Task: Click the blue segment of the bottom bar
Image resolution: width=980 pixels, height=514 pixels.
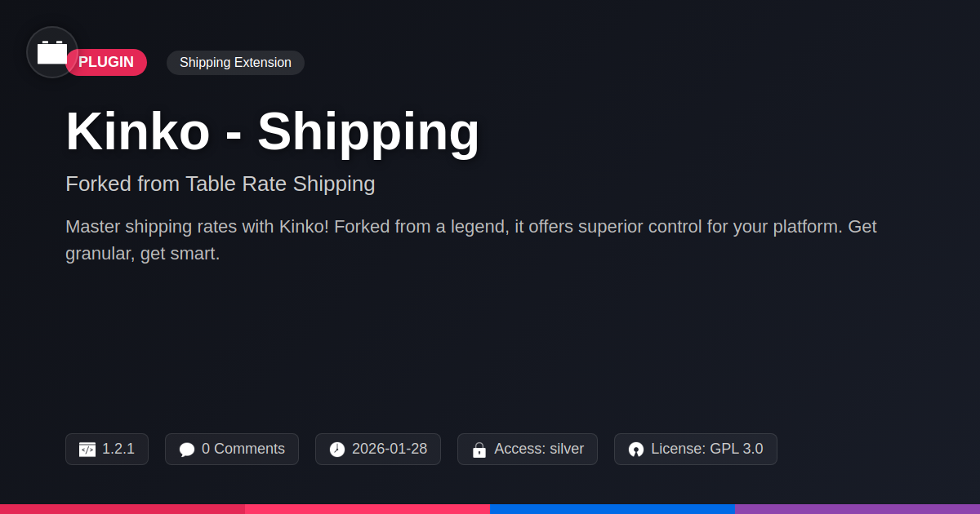Action: pyautogui.click(x=612, y=508)
